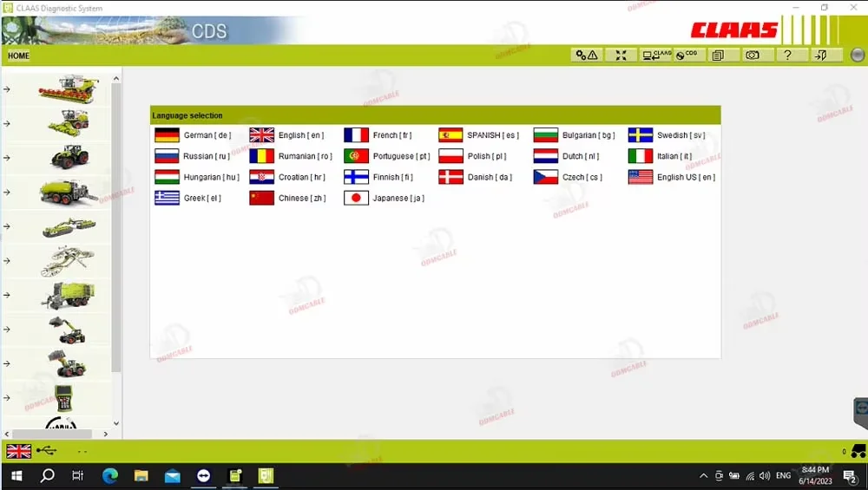The image size is (868, 490).
Task: Take a screenshot with the camera icon
Action: click(x=752, y=55)
